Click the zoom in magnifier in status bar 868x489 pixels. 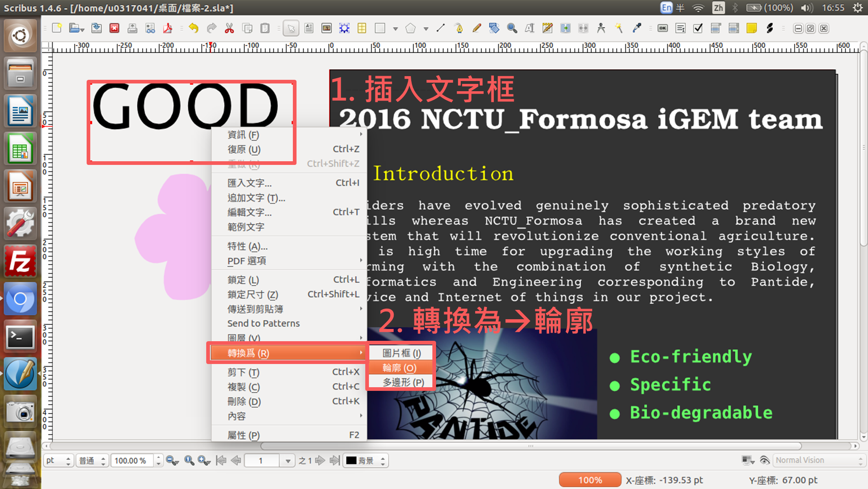(x=204, y=460)
